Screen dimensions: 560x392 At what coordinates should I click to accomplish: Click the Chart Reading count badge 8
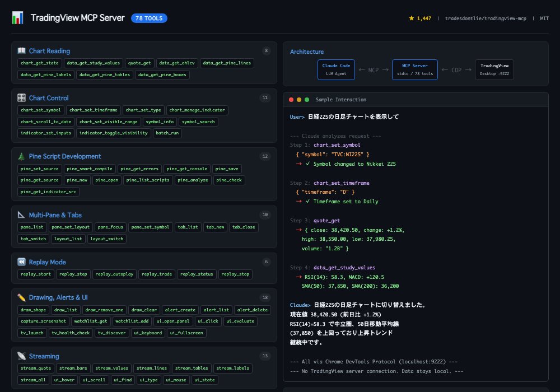(266, 51)
